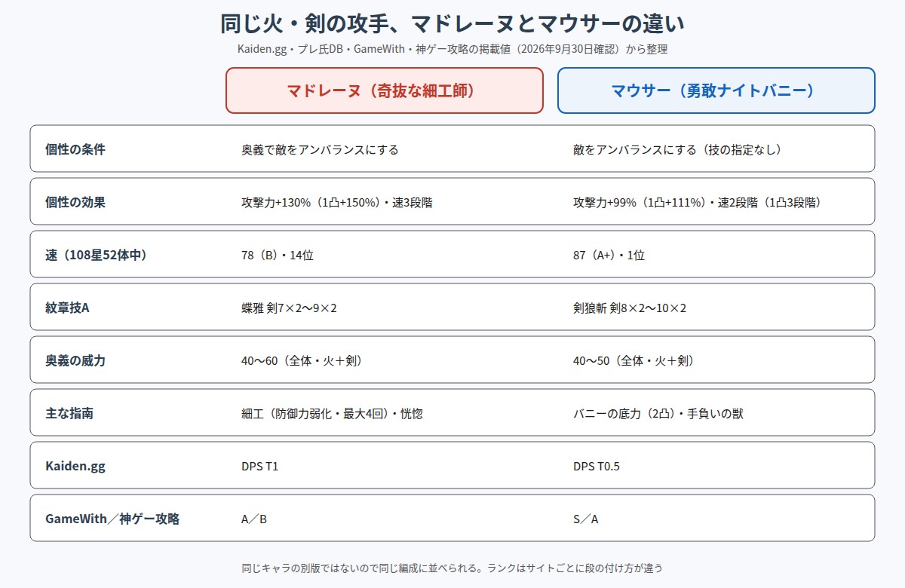Viewport: 905px width, 588px height.
Task: Click the cell 細工（防御力弱化・最大4回）・恍惚
Action: pos(332,413)
